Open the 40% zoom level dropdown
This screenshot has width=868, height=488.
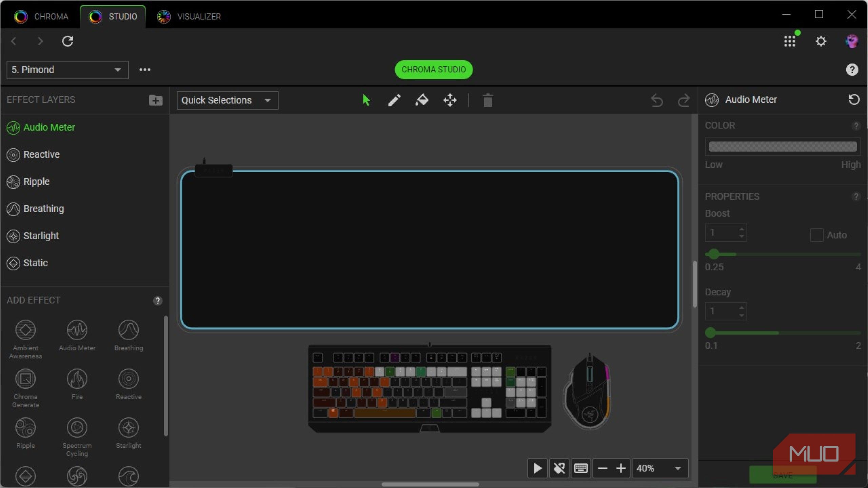[x=659, y=468]
